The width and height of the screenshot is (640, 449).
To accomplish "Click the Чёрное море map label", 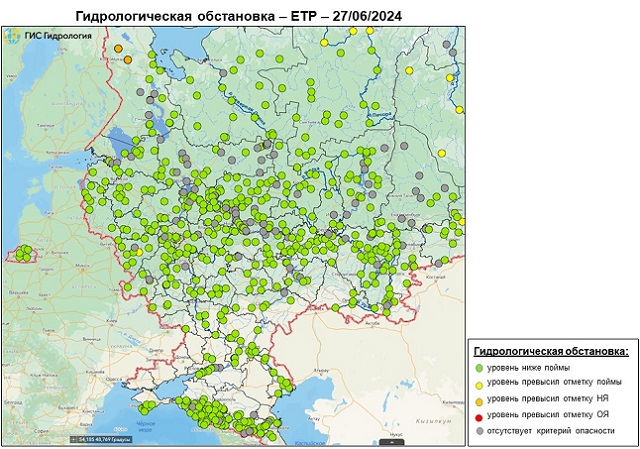I will pos(143,426).
